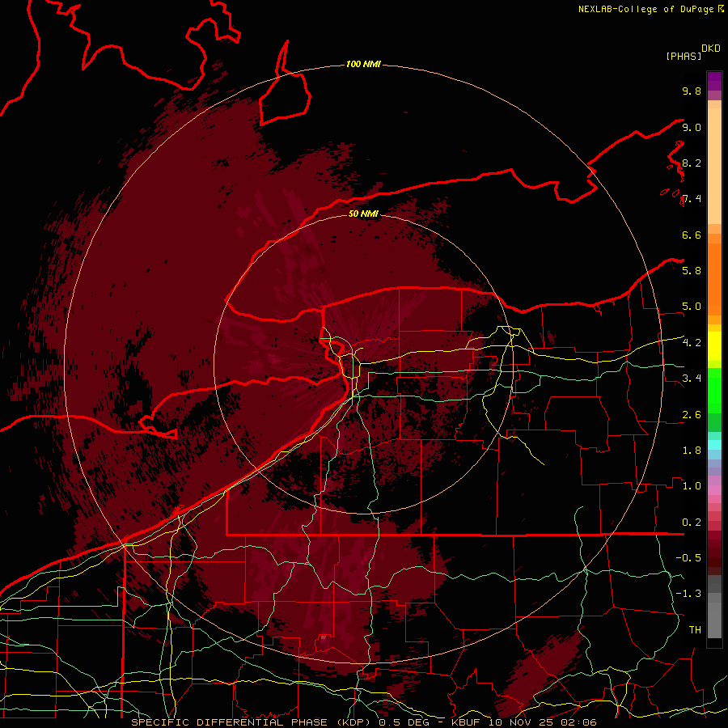The image size is (728, 728).
Task: Click the 6.6 legend value
Action: click(692, 235)
